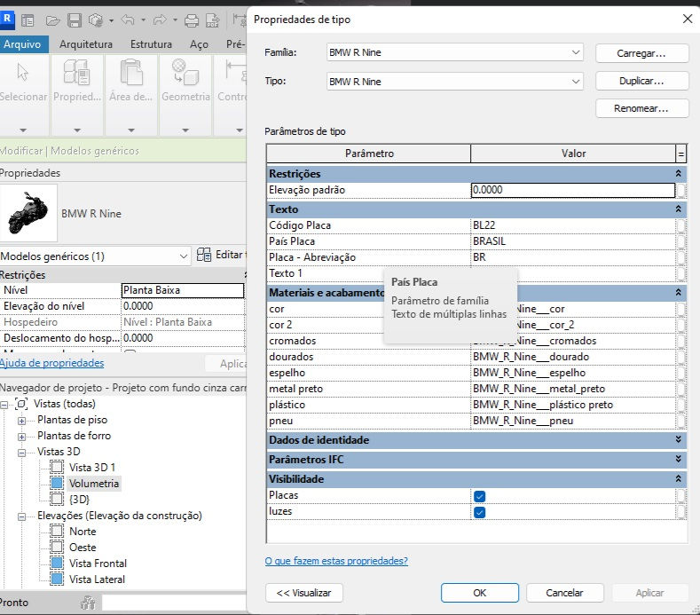The image size is (700, 615).
Task: Save the project with floppy icon
Action: click(75, 20)
